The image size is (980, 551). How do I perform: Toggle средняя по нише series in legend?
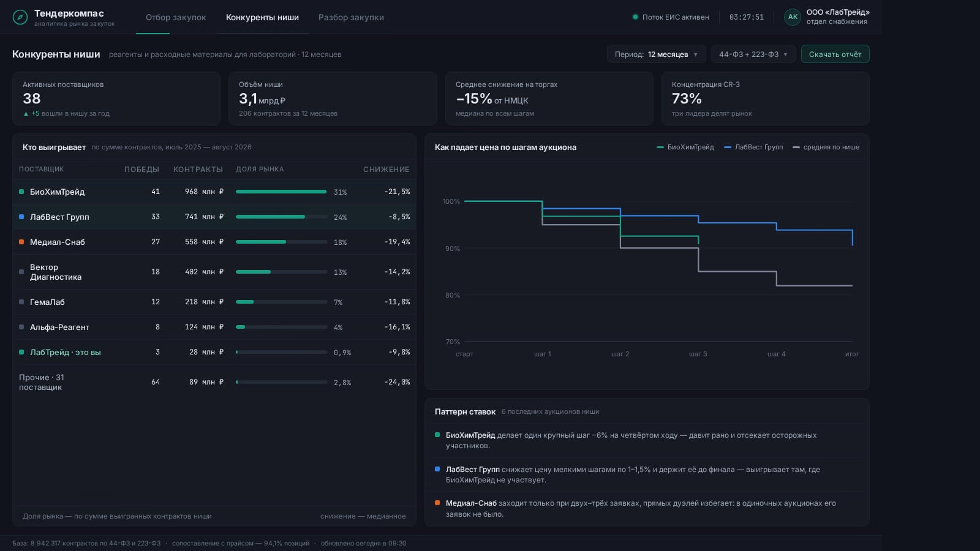click(826, 148)
